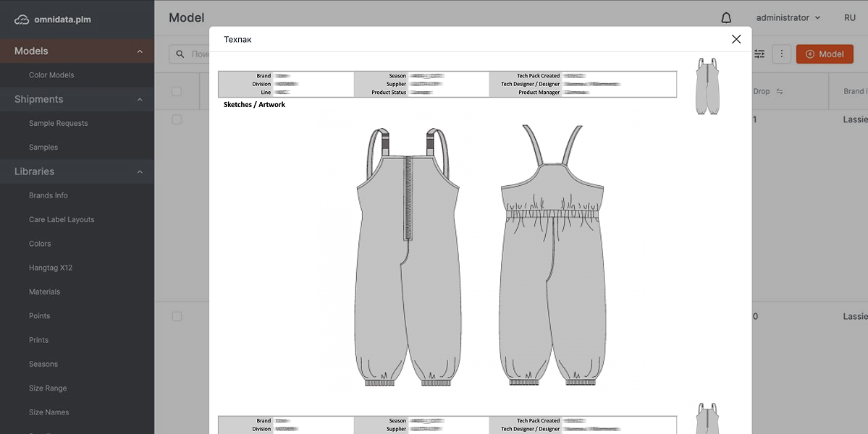Open the notifications bell

pos(726,18)
